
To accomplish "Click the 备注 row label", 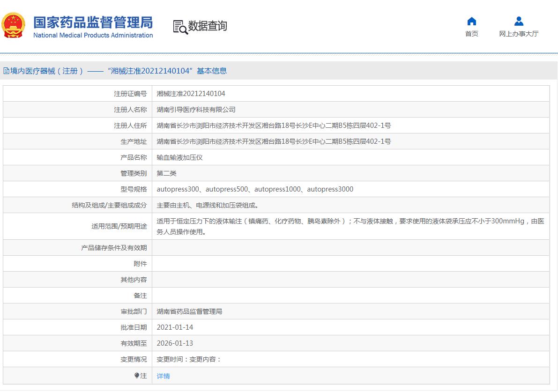I will [140, 296].
